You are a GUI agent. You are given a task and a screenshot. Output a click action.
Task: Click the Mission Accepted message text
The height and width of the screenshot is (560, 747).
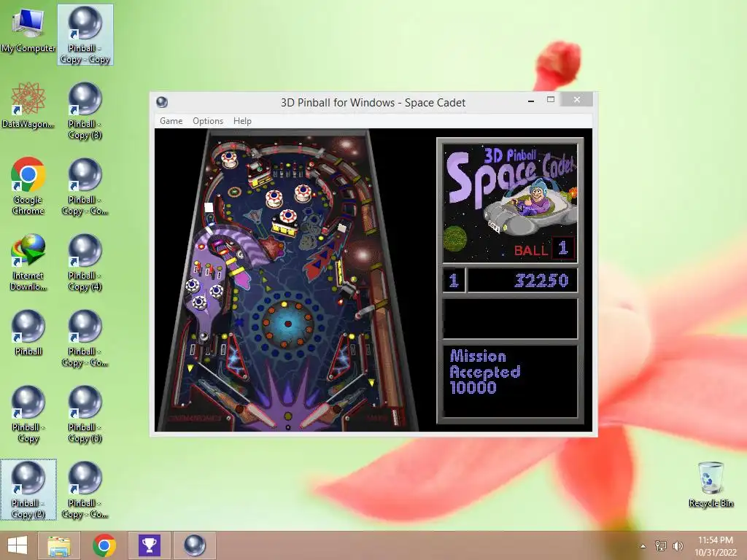tap(485, 372)
